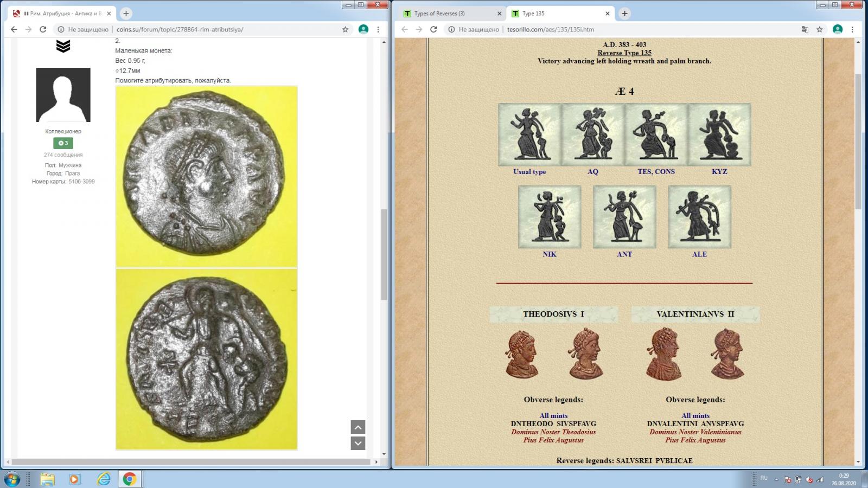This screenshot has width=868, height=488.
Task: Open the Windows Start menu
Action: pyautogui.click(x=12, y=479)
